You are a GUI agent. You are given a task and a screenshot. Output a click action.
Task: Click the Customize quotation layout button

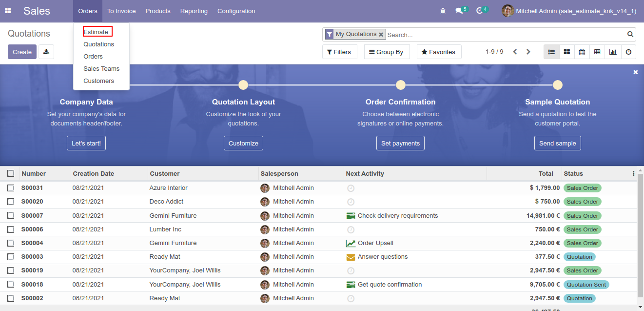point(244,143)
